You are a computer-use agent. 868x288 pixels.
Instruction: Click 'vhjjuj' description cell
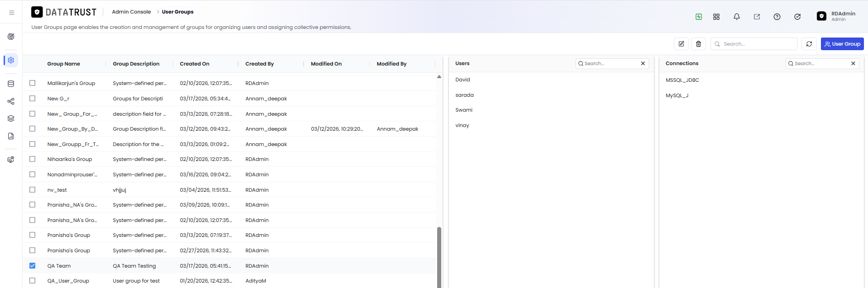click(x=119, y=190)
